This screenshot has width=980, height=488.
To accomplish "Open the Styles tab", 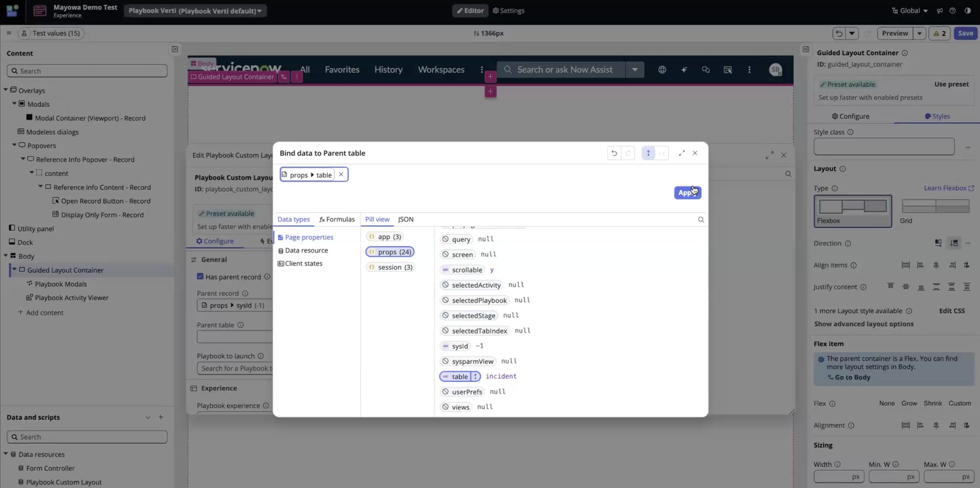I will pos(937,116).
